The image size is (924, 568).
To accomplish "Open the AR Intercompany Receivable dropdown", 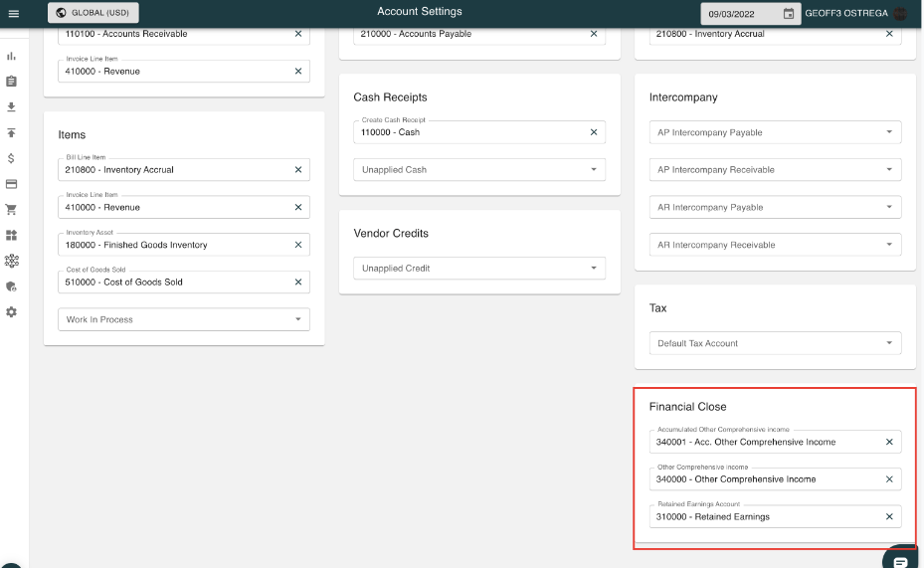I will pyautogui.click(x=775, y=245).
